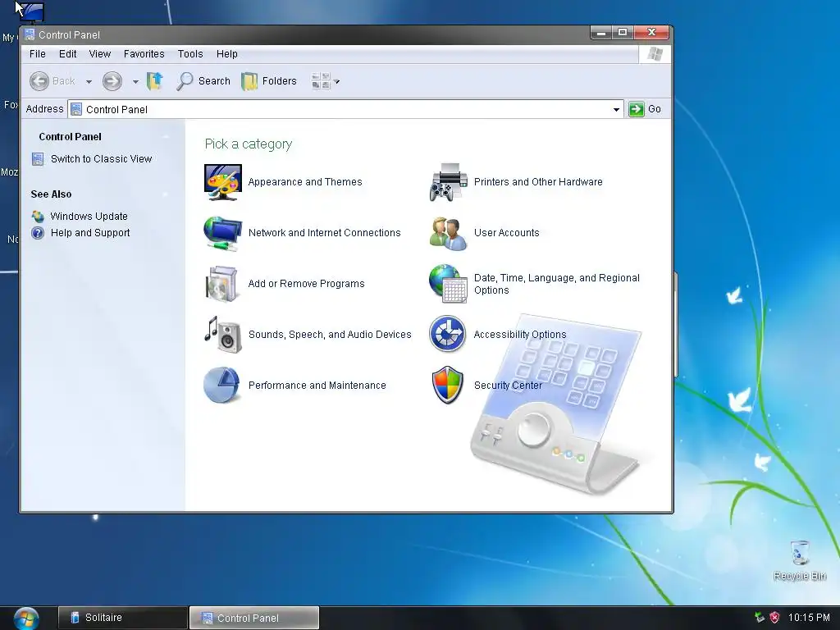Click inside the Address input field
The height and width of the screenshot is (630, 840).
(x=345, y=109)
